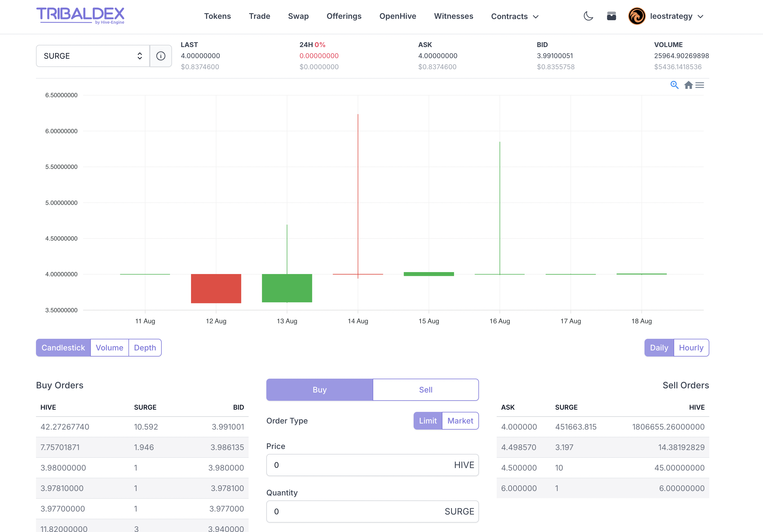Go to Witnesses page
The image size is (763, 532).
tap(453, 16)
